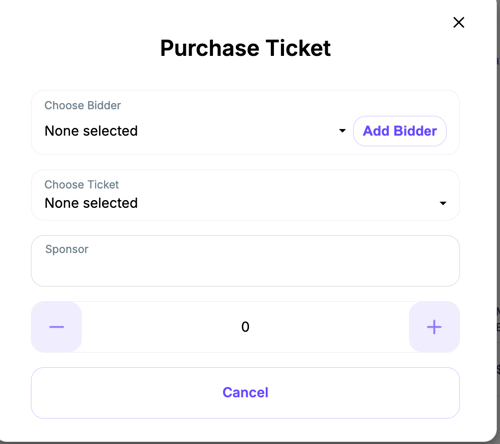Expand the Choose Ticket dropdown arrow
The height and width of the screenshot is (444, 500).
pyautogui.click(x=443, y=203)
